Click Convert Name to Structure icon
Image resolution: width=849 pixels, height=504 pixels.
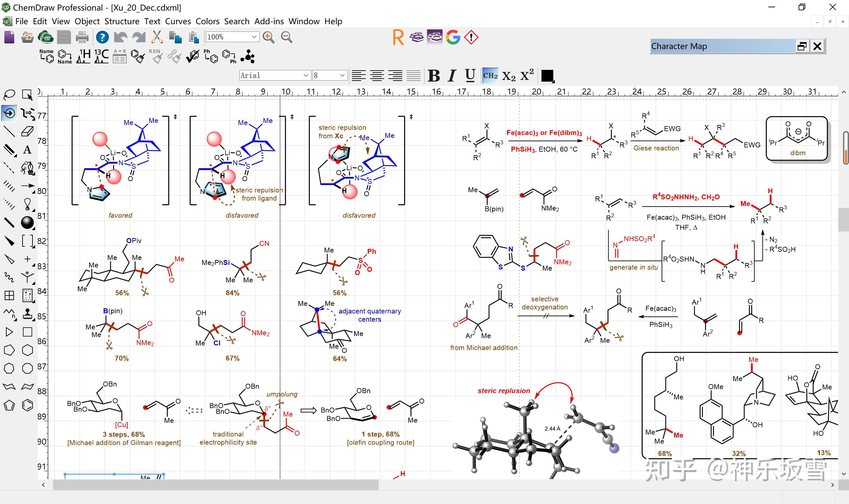[46, 56]
